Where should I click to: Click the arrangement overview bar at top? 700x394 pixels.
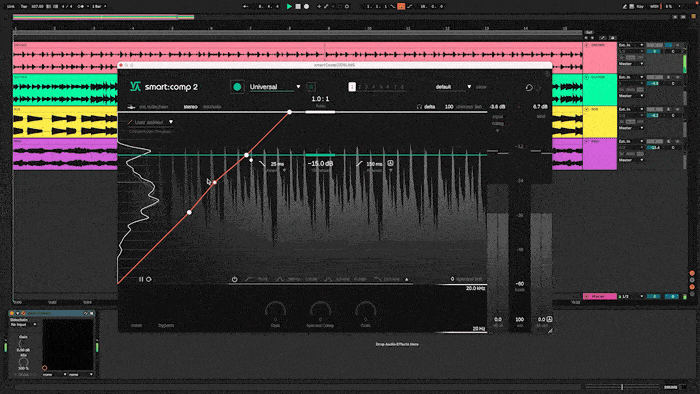tap(104, 17)
